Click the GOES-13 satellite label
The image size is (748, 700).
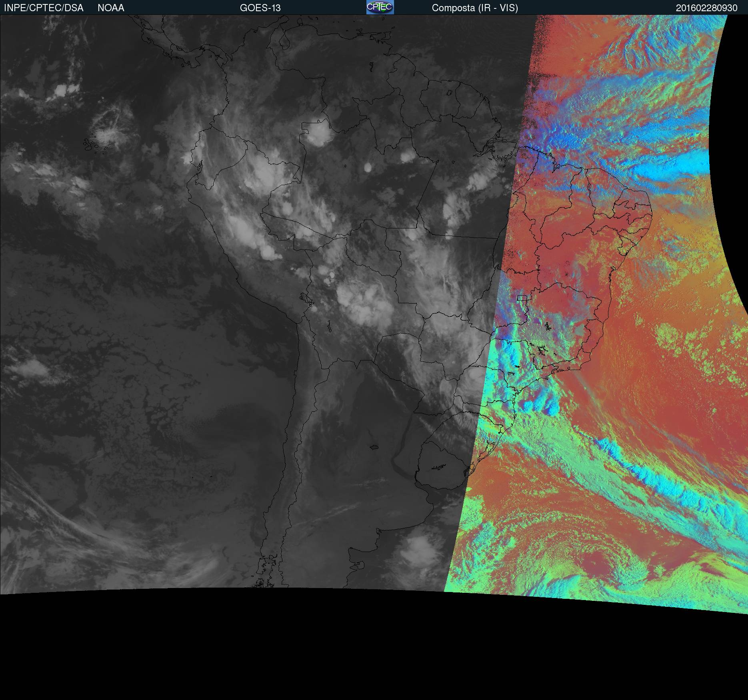pyautogui.click(x=260, y=8)
